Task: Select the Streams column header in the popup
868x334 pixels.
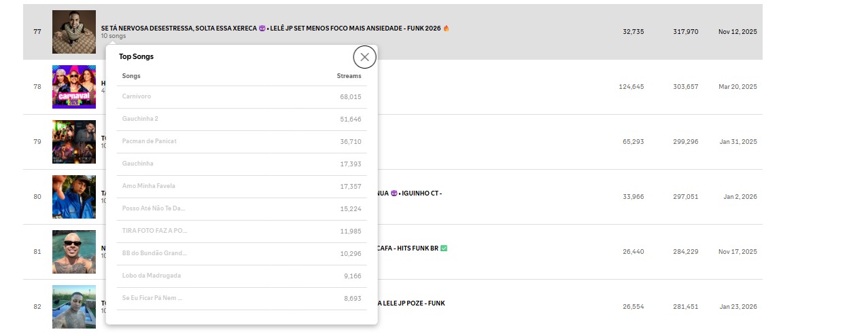Action: 349,76
